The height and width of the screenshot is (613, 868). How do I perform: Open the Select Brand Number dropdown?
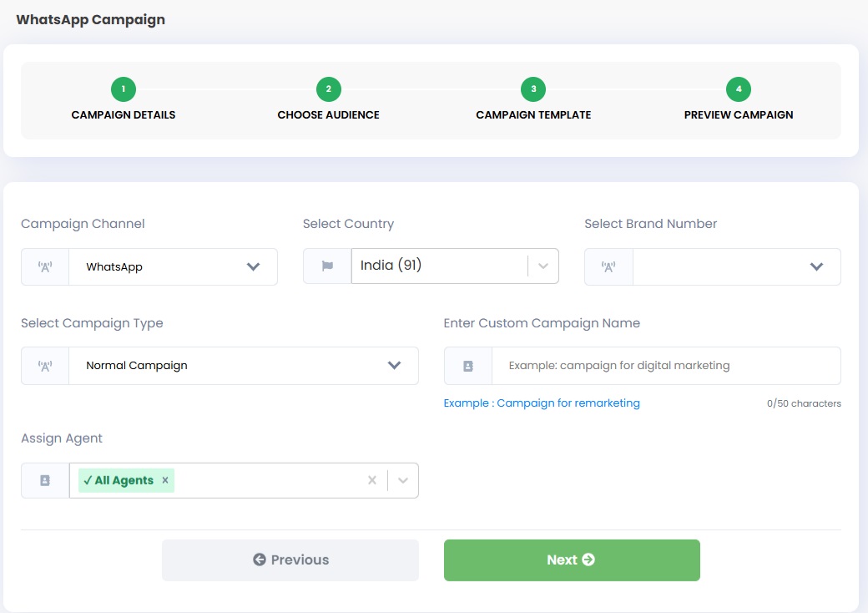pos(817,266)
